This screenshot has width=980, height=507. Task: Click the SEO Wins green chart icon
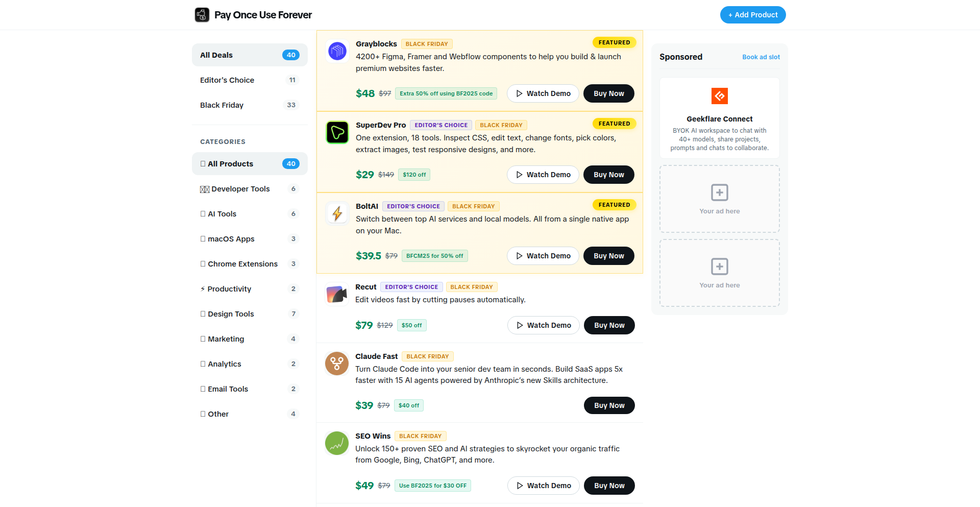(337, 443)
